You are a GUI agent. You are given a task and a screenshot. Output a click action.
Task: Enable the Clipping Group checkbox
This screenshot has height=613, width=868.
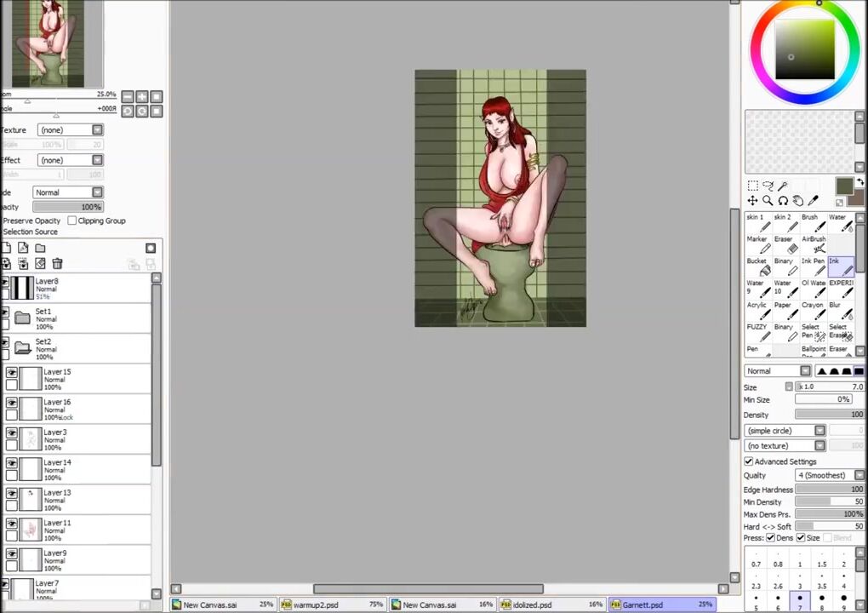point(72,221)
